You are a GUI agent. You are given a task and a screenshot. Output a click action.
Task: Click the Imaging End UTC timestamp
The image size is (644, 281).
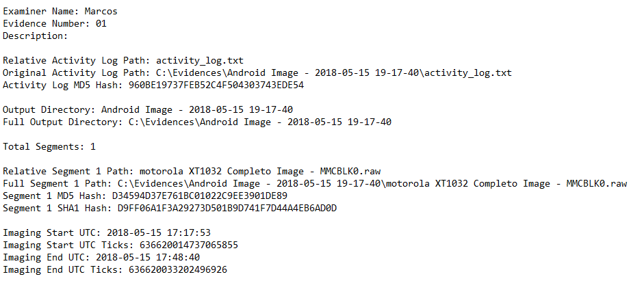tap(148, 257)
